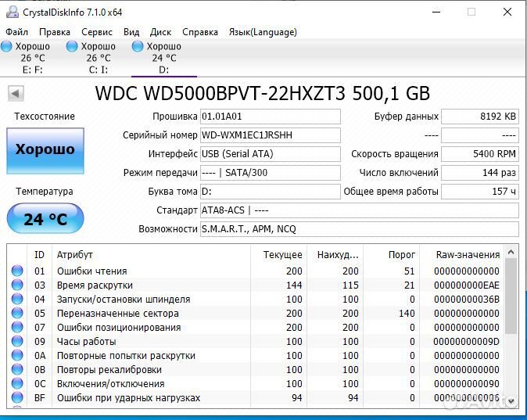Viewport: 527px width, 420px height.
Task: Open the Файл menu
Action: 16,32
